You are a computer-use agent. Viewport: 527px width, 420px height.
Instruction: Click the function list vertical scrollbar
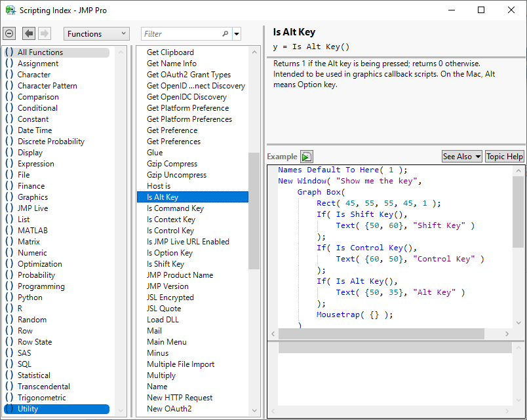coord(254,210)
